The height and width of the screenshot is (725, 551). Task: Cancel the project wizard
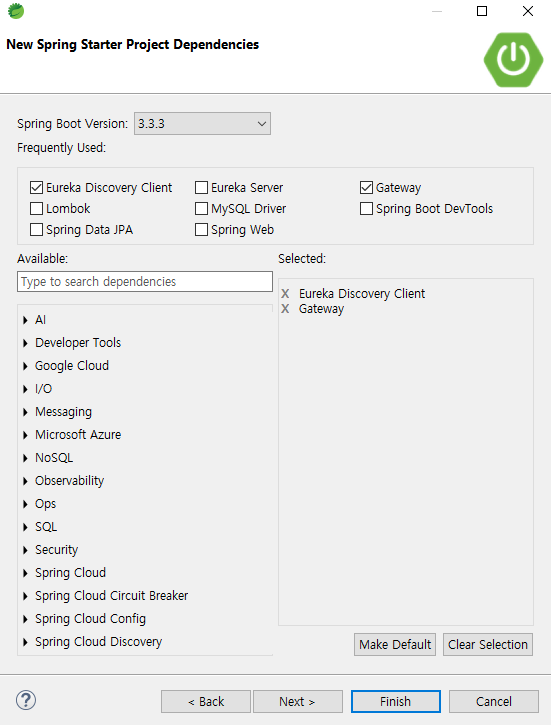coord(494,701)
